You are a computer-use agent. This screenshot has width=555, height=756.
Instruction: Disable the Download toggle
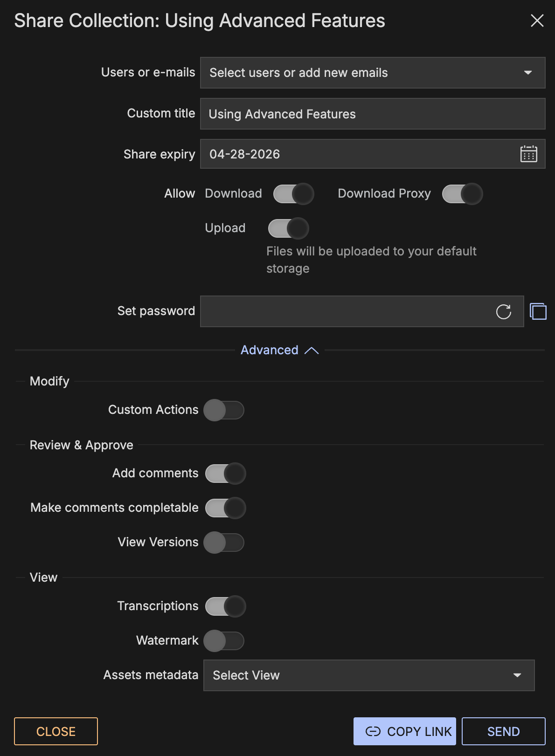[x=293, y=194]
